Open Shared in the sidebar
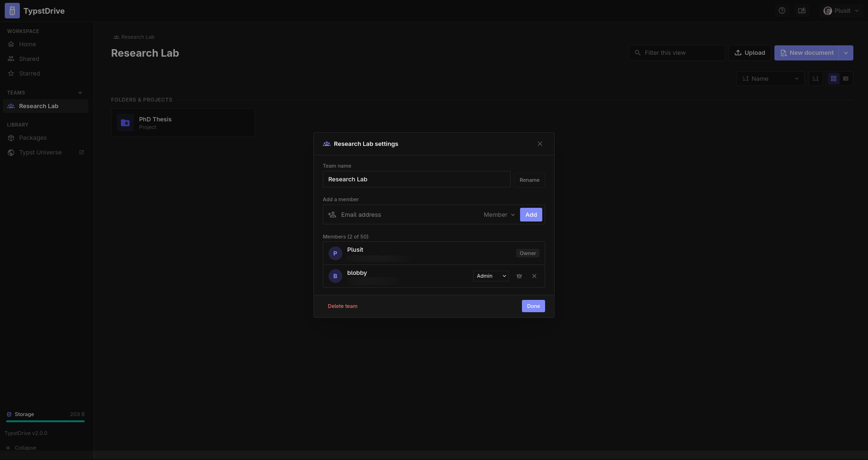This screenshot has width=868, height=460. point(45,59)
